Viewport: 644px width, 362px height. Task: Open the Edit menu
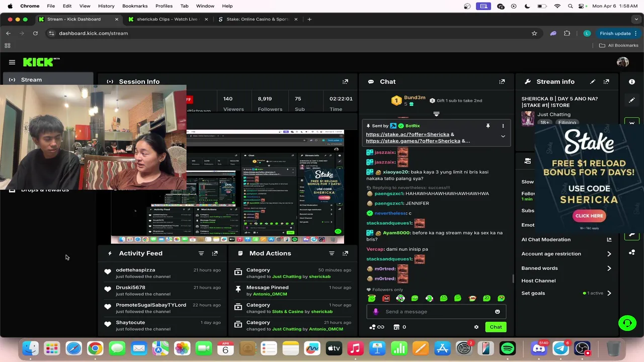click(x=67, y=6)
